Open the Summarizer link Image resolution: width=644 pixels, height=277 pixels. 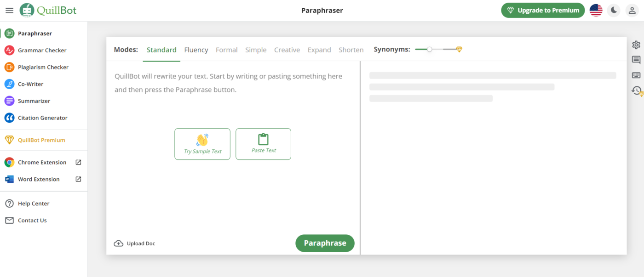[x=34, y=101]
